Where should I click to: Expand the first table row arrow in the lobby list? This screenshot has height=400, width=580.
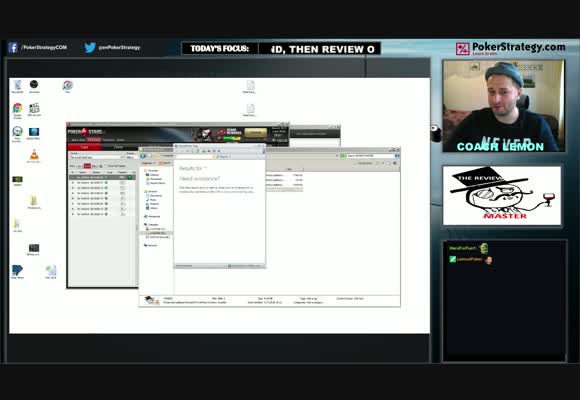pos(73,178)
